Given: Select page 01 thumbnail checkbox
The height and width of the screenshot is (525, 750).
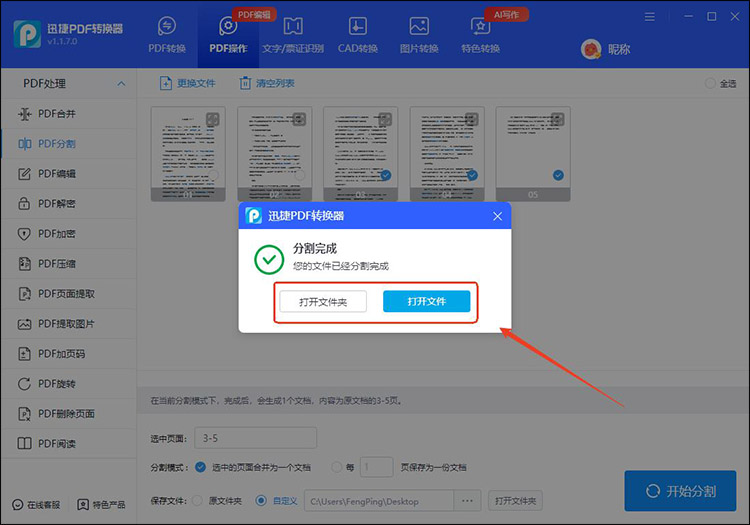Looking at the screenshot, I should 213,175.
